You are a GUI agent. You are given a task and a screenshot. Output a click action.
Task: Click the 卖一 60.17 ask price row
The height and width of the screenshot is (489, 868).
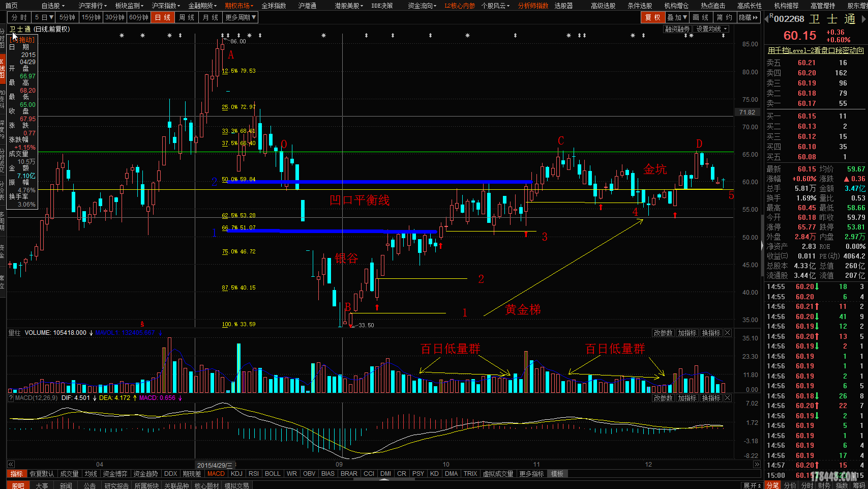point(816,103)
